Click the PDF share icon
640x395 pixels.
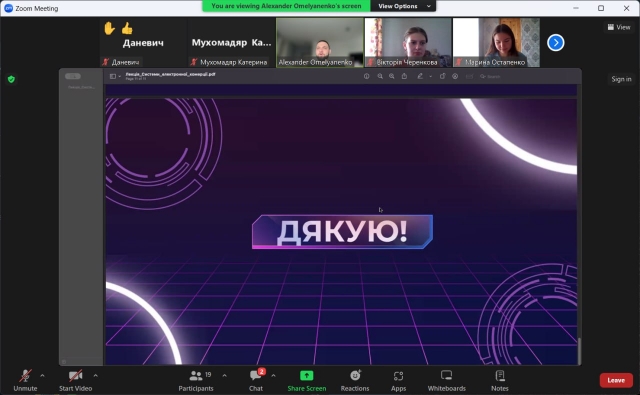click(404, 76)
